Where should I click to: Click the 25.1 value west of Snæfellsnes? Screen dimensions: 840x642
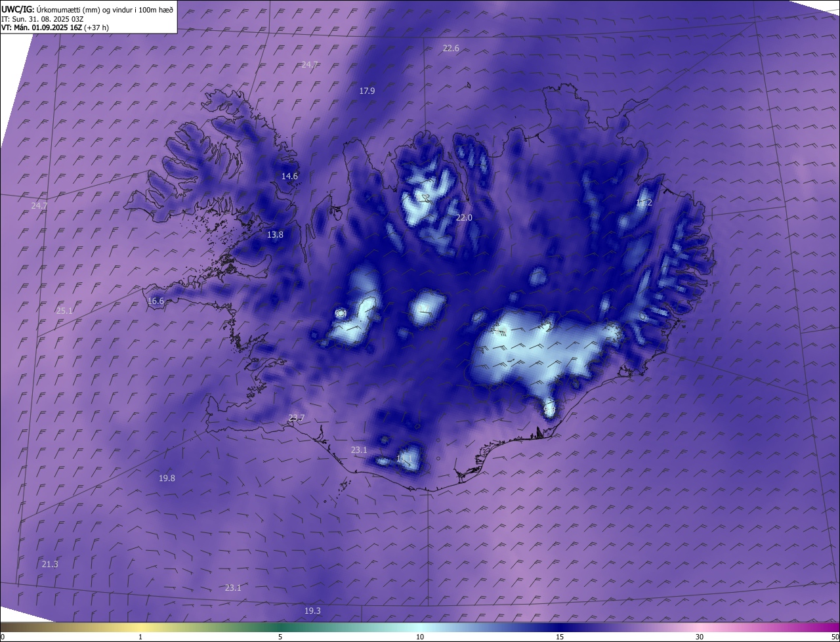pyautogui.click(x=64, y=310)
